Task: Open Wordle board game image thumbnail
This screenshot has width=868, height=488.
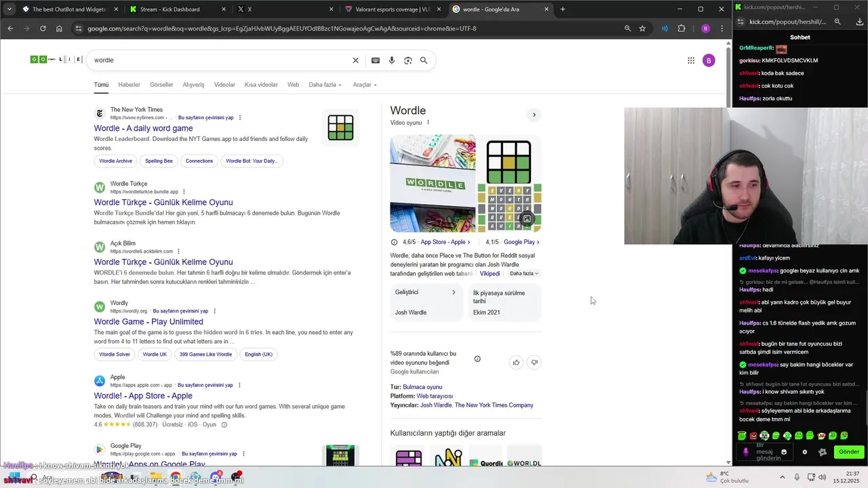Action: (433, 183)
